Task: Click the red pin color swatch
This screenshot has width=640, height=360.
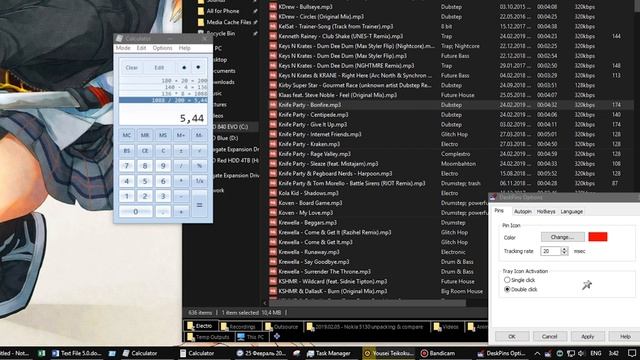Action: [598, 237]
